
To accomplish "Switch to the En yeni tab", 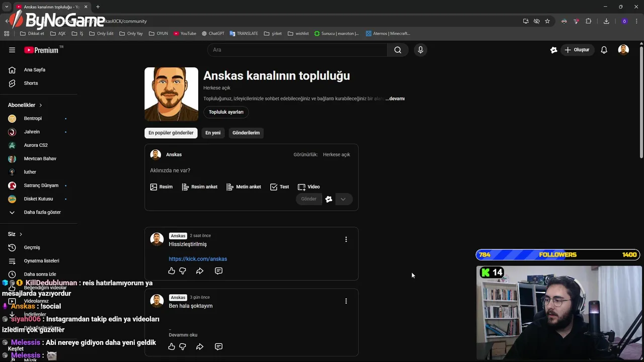I will point(213,133).
